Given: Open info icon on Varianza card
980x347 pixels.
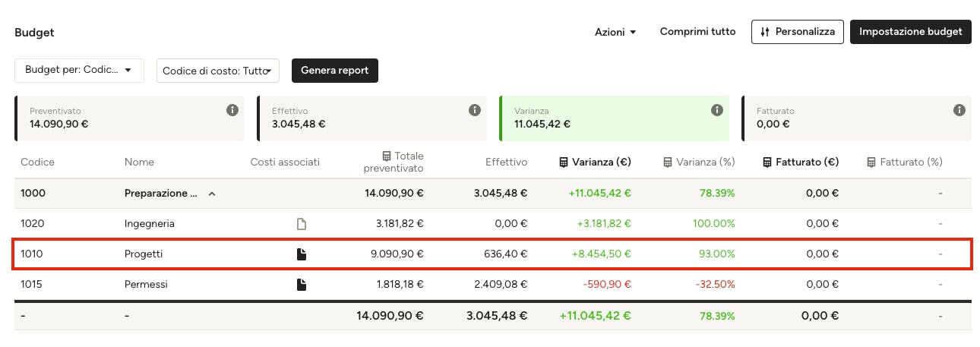Looking at the screenshot, I should point(716,110).
